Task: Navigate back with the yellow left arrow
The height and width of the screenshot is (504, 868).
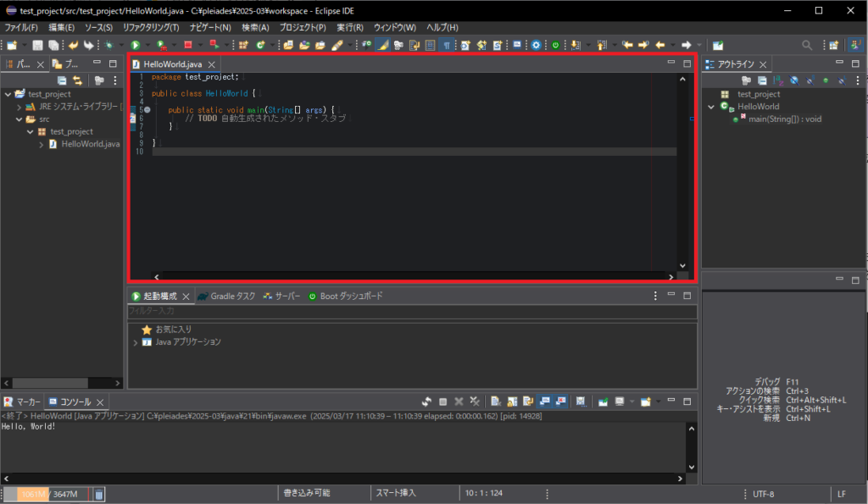Action: (659, 46)
